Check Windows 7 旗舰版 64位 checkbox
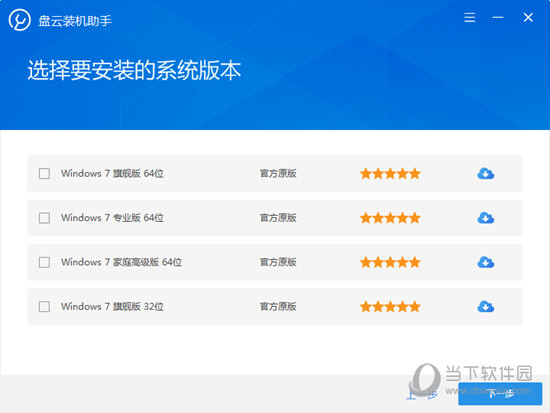The width and height of the screenshot is (550, 413). (44, 173)
